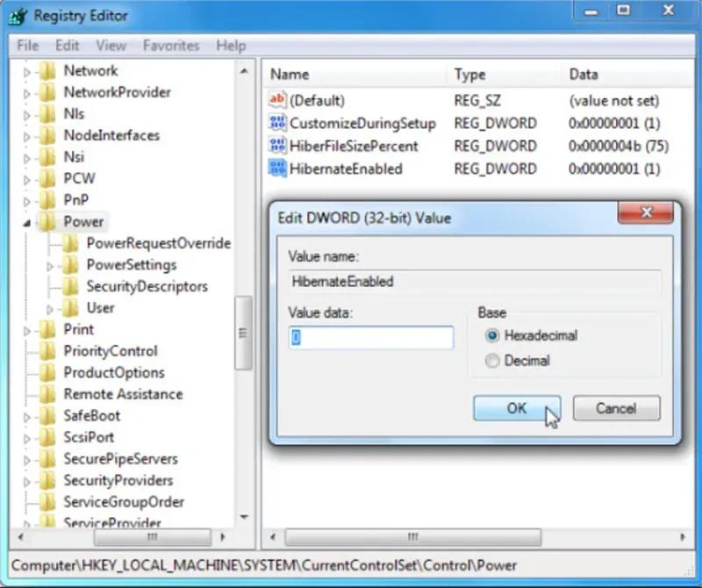Dismiss the dialog using Cancel
702x588 pixels.
click(x=616, y=408)
